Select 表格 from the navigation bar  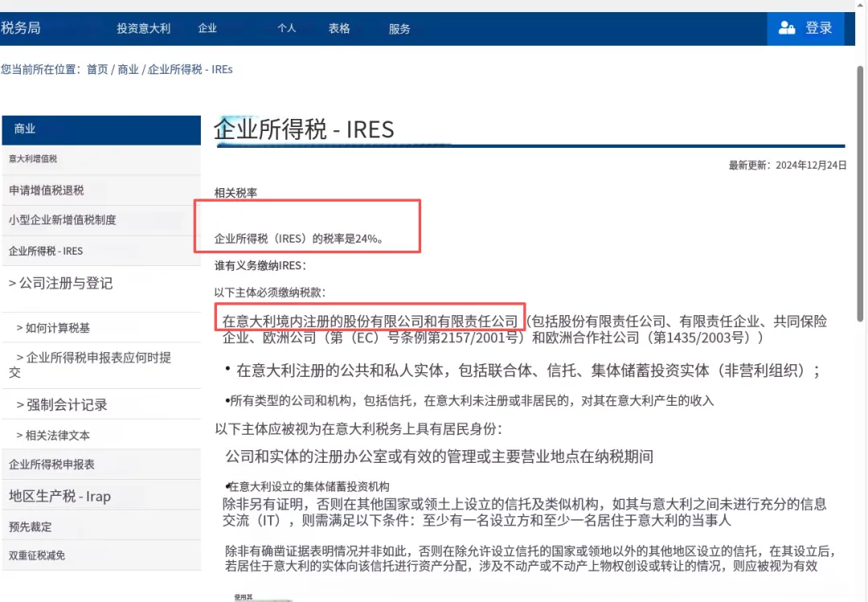coord(339,27)
